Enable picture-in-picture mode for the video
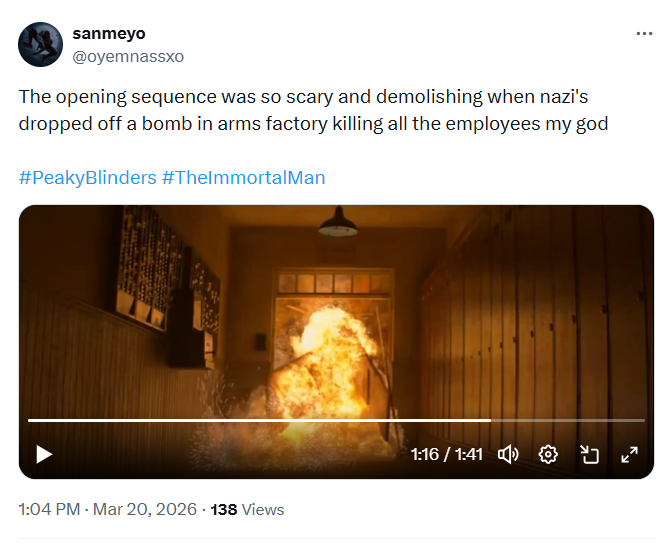The width and height of the screenshot is (670, 546). [x=589, y=454]
